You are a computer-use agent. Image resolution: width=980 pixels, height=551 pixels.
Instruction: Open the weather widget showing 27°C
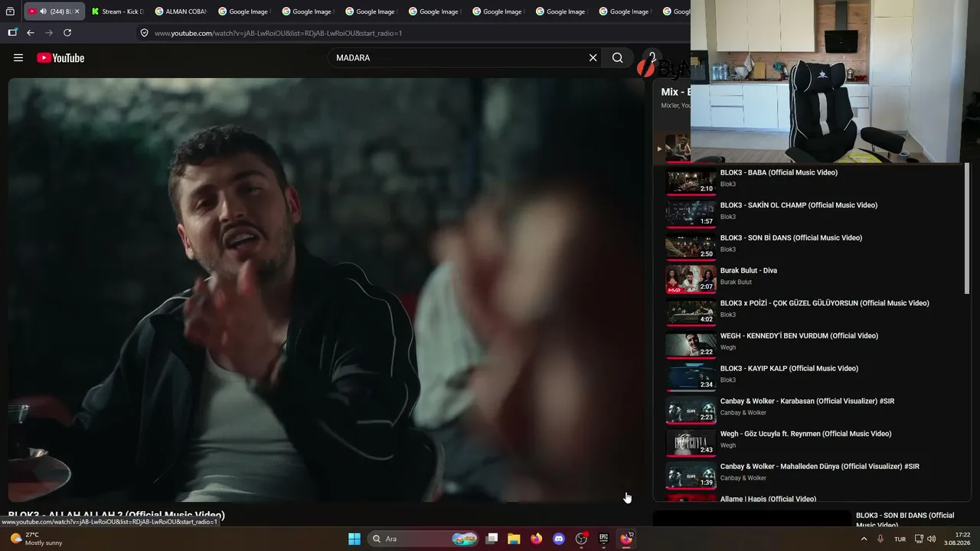pos(35,539)
